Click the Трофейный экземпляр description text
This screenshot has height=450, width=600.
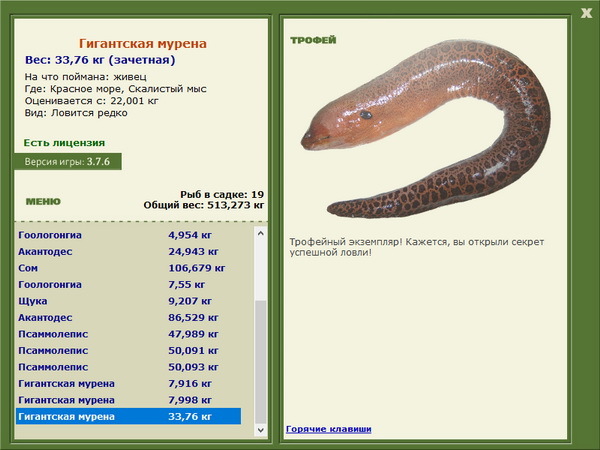click(x=417, y=247)
